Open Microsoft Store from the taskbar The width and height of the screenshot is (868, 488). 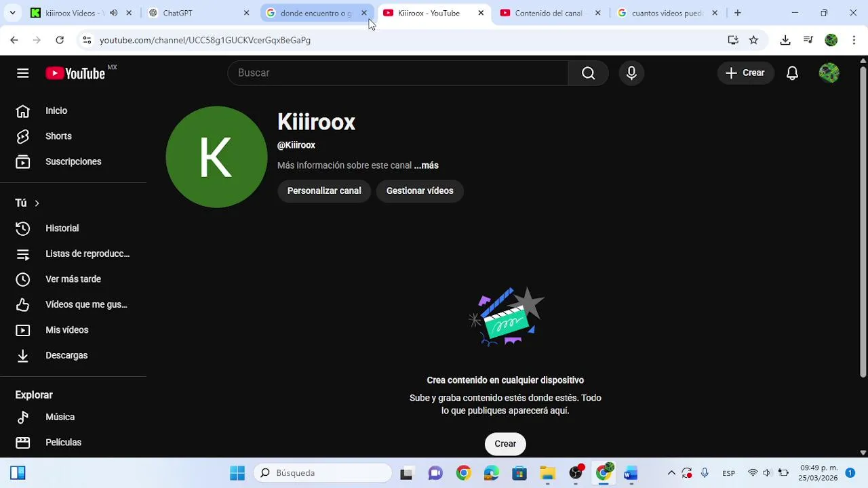pyautogui.click(x=519, y=473)
